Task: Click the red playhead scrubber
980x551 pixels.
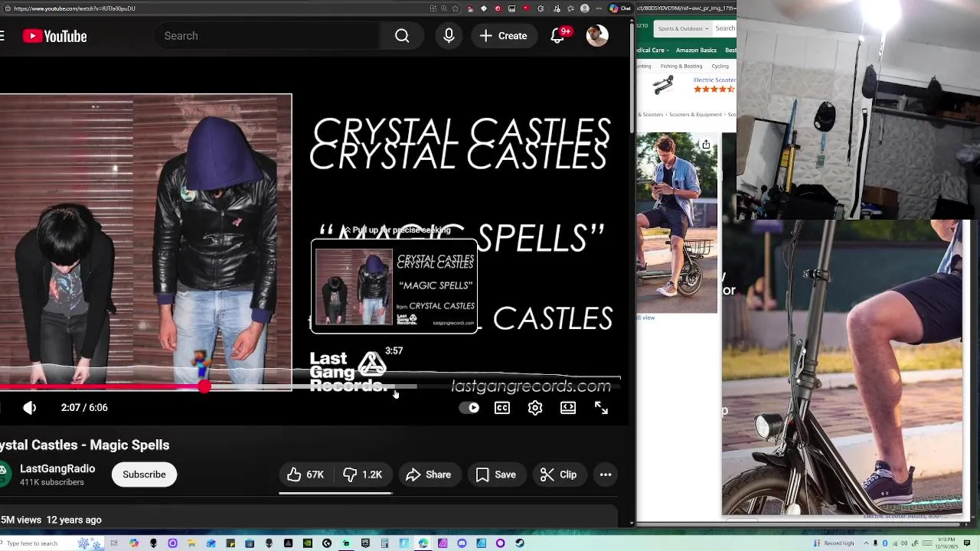Action: (x=204, y=387)
